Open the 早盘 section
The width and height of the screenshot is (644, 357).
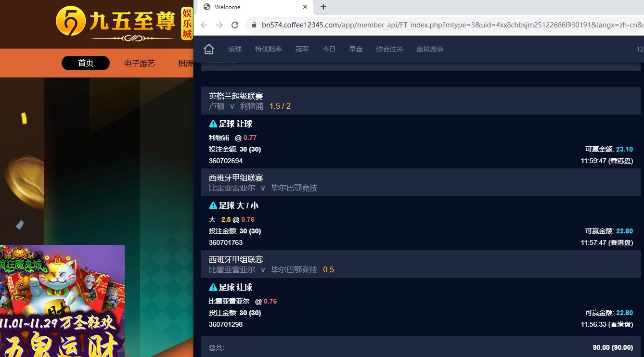[x=356, y=49]
